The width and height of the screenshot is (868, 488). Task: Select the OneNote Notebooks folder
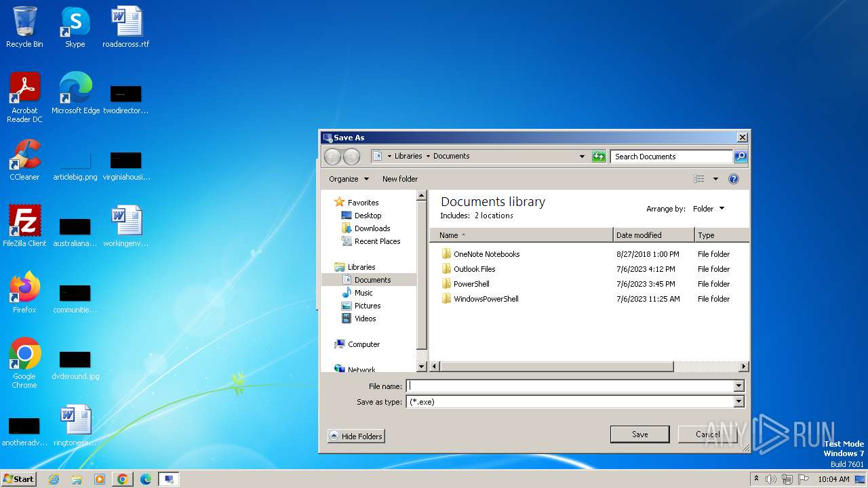[x=486, y=254]
